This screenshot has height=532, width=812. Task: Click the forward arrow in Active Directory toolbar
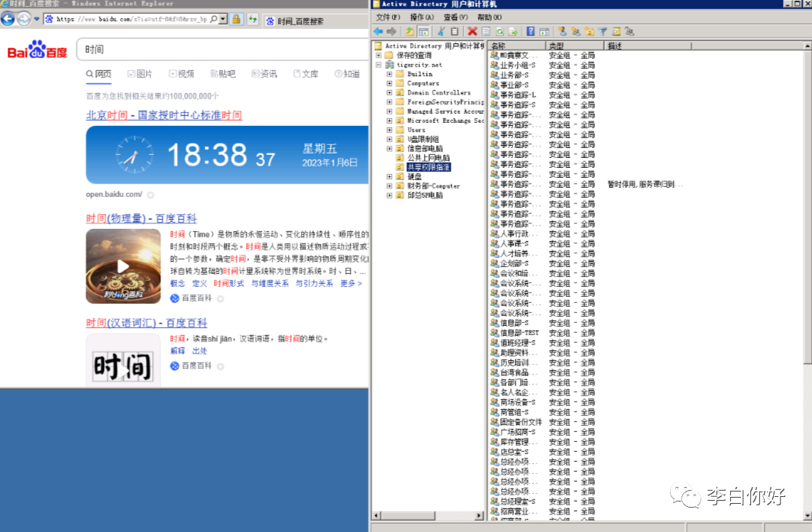[392, 31]
